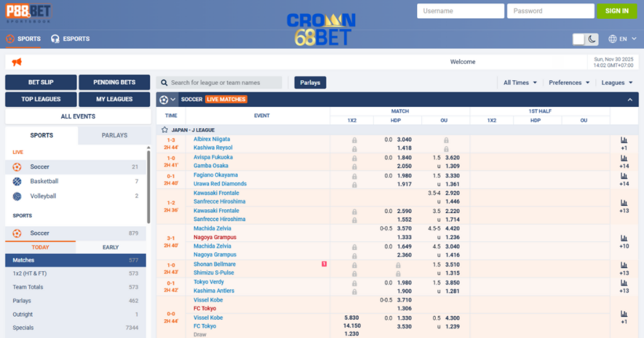644x338 pixels.
Task: Open stats chart icon for Vissel Kobe match
Action: [x=624, y=313]
